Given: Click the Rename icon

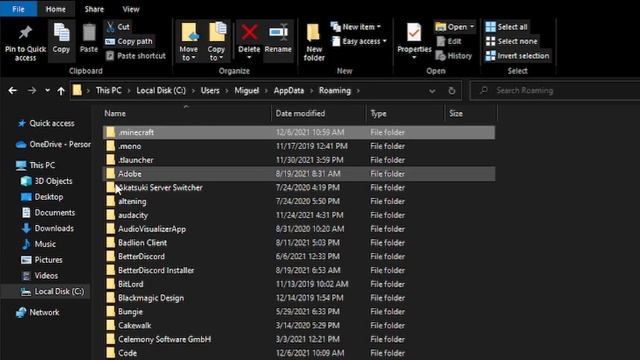Looking at the screenshot, I should (x=278, y=32).
